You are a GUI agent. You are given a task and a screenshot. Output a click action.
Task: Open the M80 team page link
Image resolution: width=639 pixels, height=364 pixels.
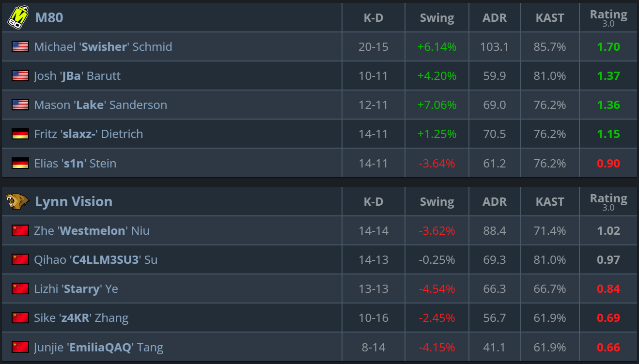[49, 17]
